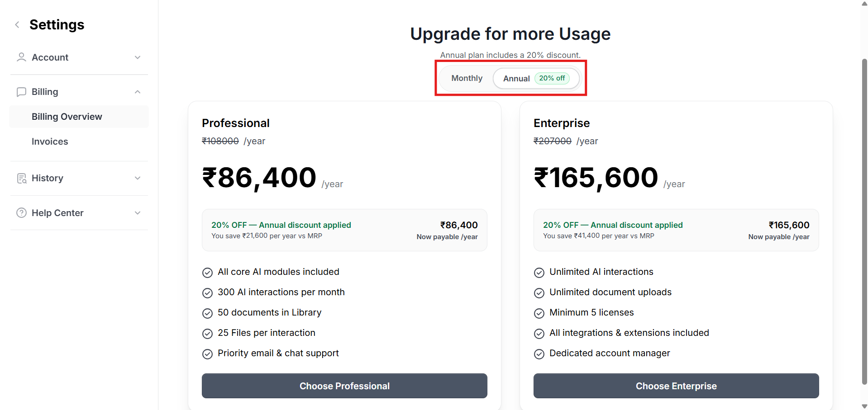Expand the Help Center chevron
Screen dimensions: 868x410
coord(138,213)
